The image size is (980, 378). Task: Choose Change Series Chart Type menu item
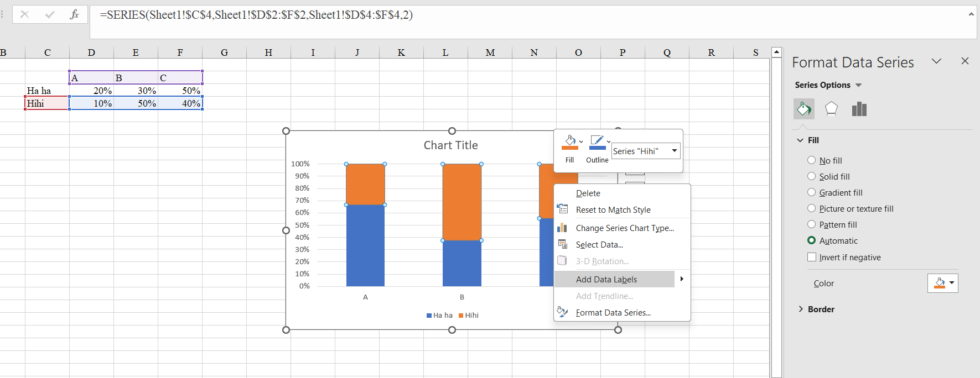(x=624, y=228)
